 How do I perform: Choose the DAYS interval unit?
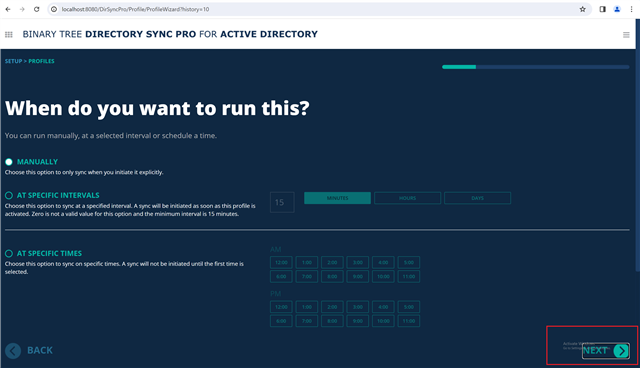coord(478,198)
